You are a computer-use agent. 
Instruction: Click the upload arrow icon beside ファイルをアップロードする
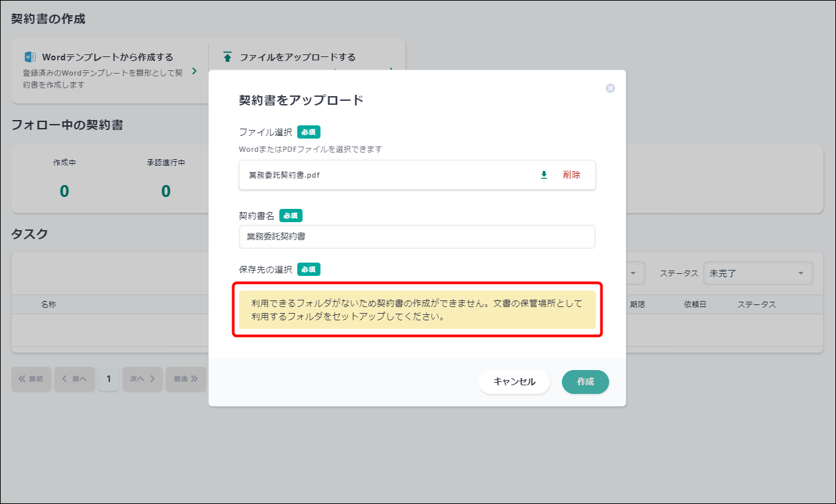pos(228,57)
